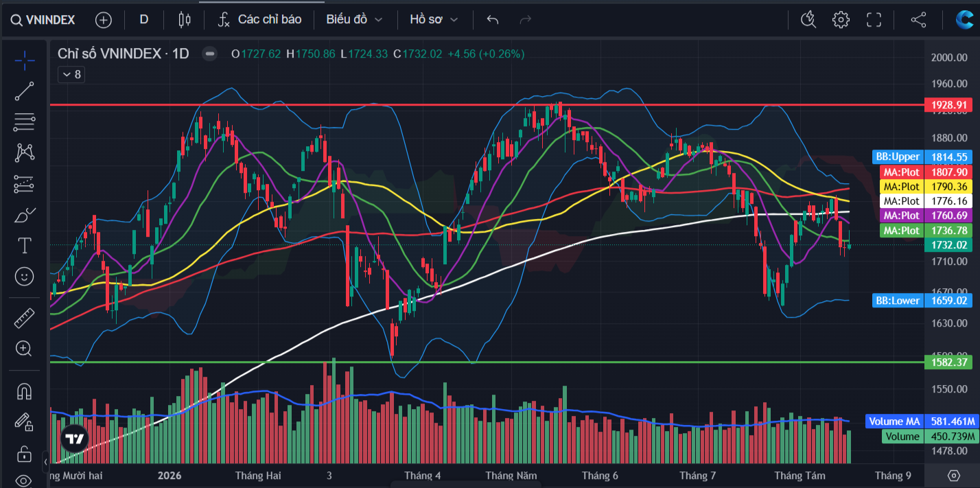Open the Fibonacci retracement tools
Image resolution: width=980 pixels, height=488 pixels.
tap(24, 122)
